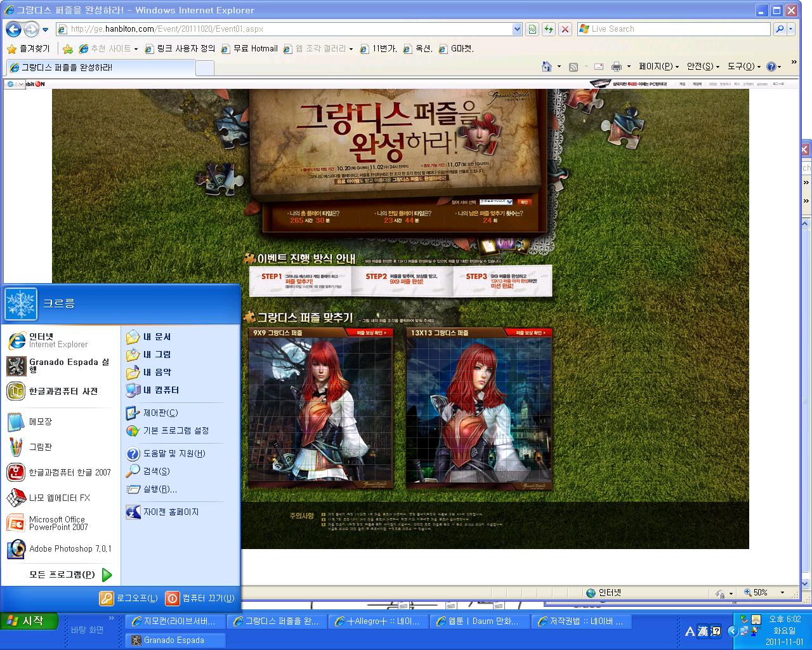Click the Home icon in command bar
This screenshot has height=650, width=812.
547,67
